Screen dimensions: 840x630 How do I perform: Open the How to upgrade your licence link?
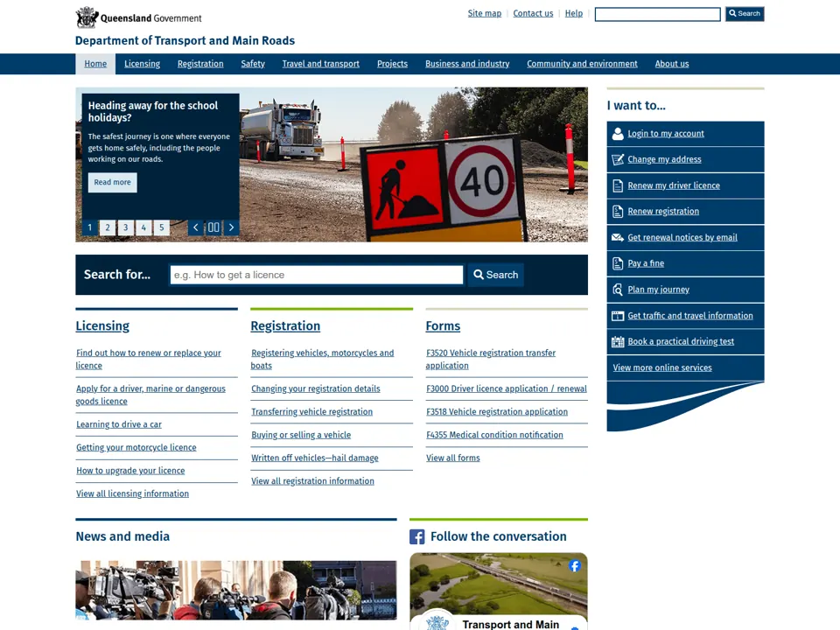coord(130,471)
